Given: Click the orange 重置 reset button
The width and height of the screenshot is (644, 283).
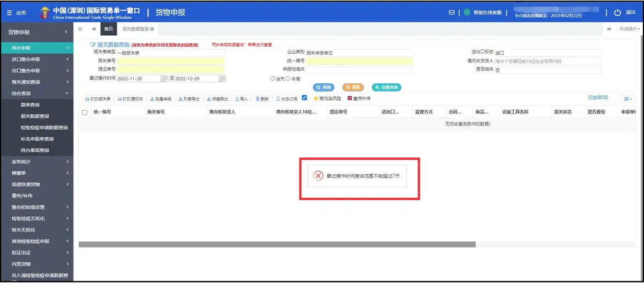Looking at the screenshot, I should tap(353, 87).
